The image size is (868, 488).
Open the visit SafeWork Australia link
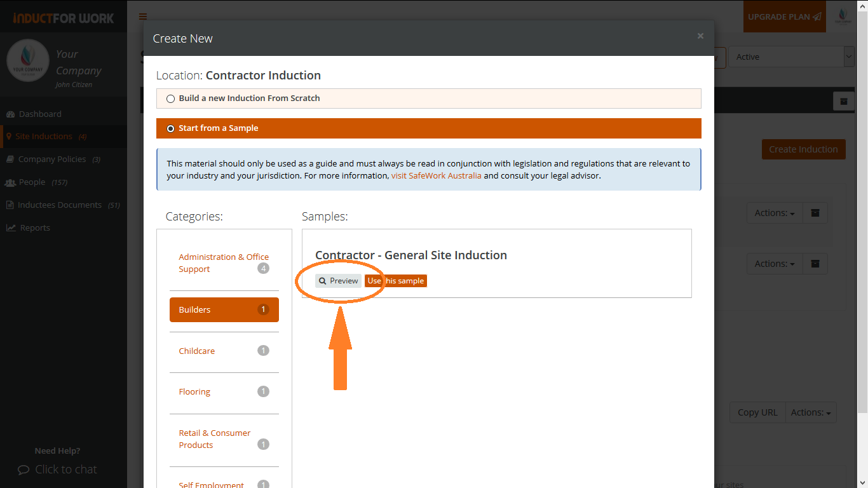(436, 176)
